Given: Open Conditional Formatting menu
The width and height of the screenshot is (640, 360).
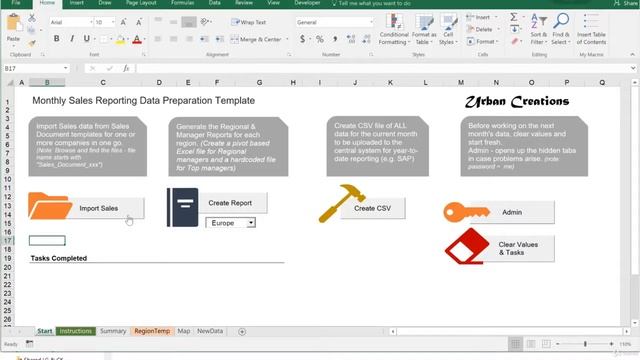Looking at the screenshot, I should (393, 29).
